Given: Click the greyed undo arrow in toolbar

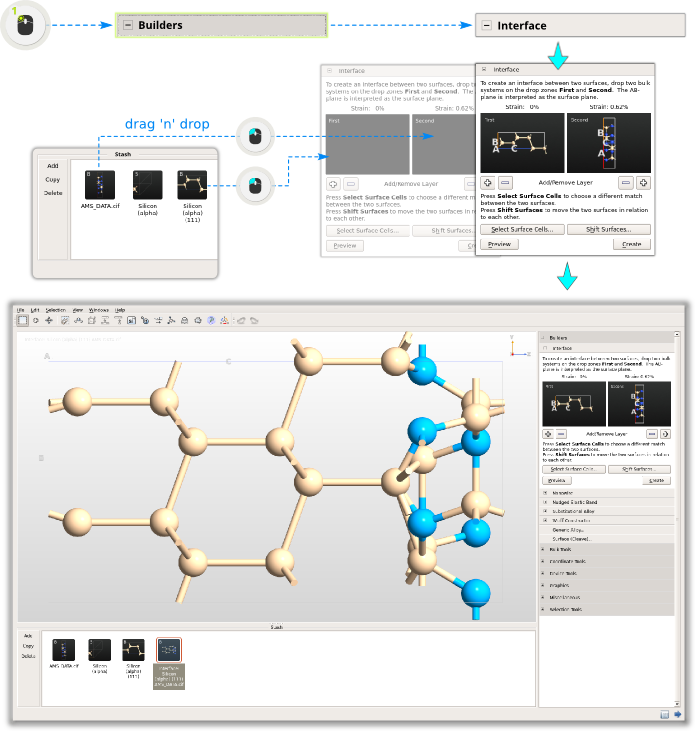Looking at the screenshot, I should pos(241,320).
